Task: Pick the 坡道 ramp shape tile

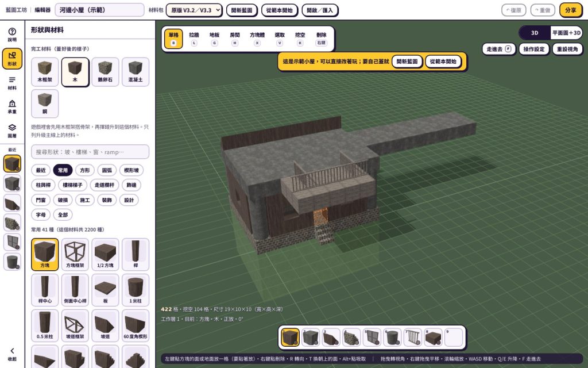Action: (106, 325)
